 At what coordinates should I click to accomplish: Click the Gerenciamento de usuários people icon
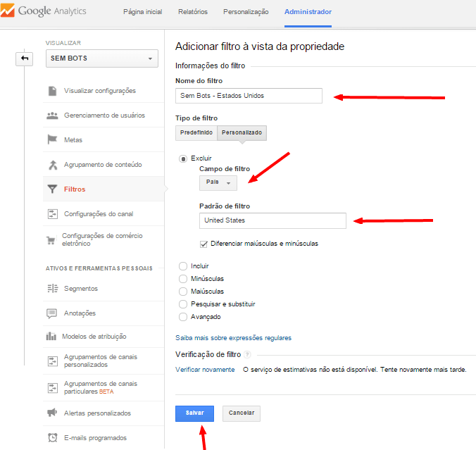(x=52, y=115)
